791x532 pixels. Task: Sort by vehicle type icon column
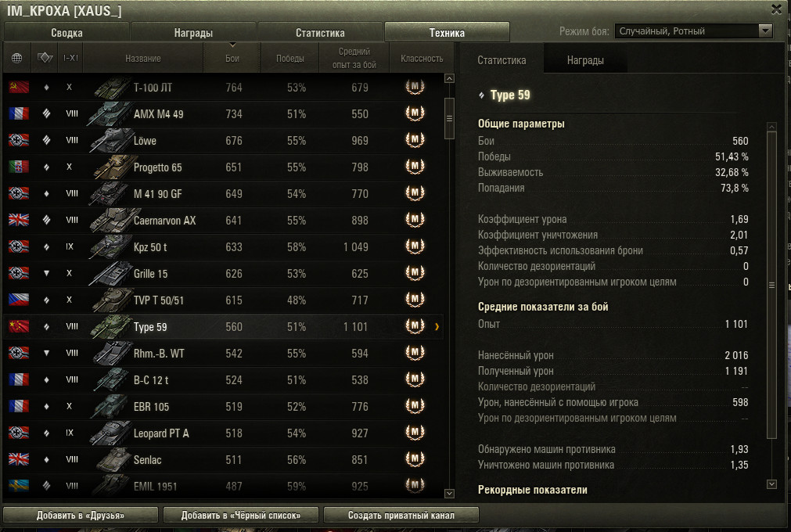pos(45,58)
